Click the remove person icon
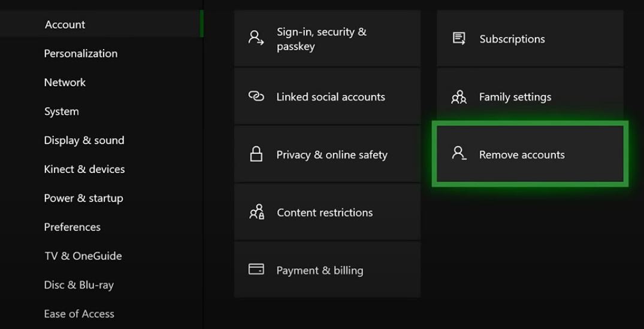 pyautogui.click(x=459, y=154)
